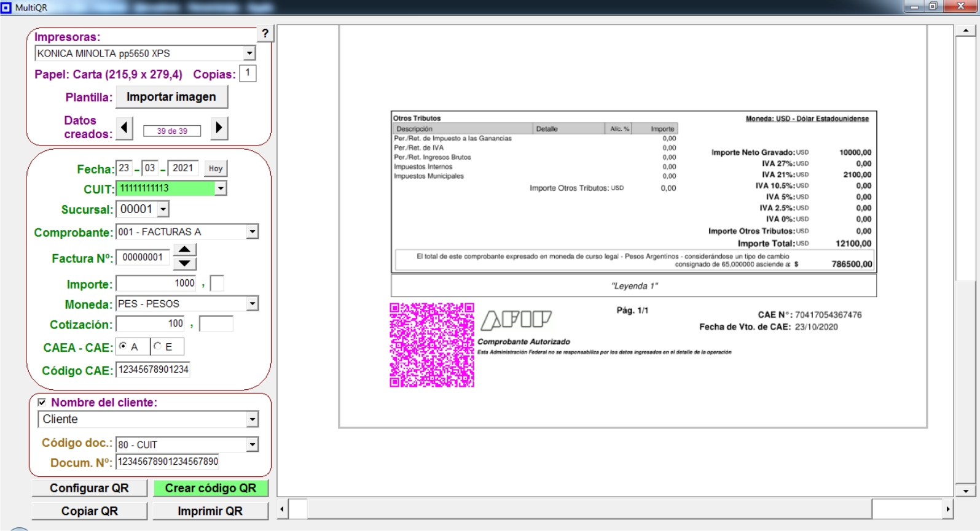
Task: Click the Código CAE input field
Action: (x=153, y=370)
